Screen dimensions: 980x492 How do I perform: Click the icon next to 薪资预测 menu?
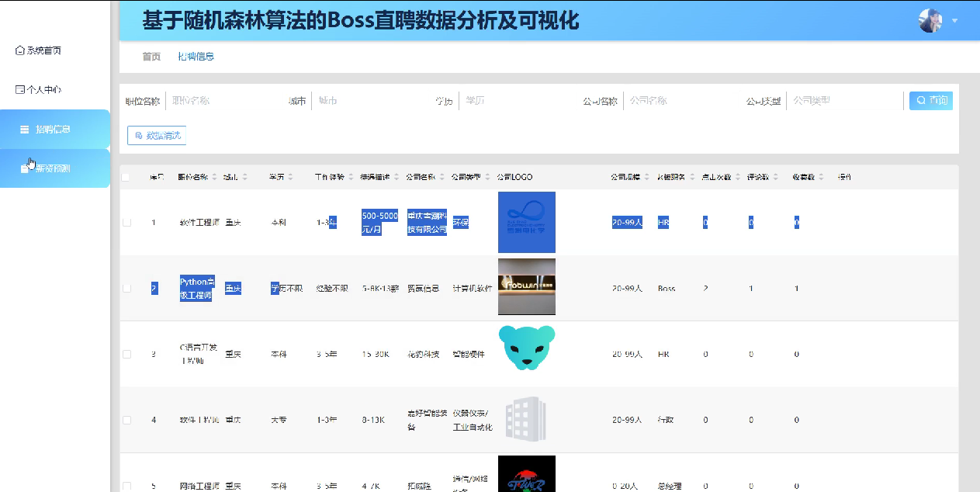point(23,167)
